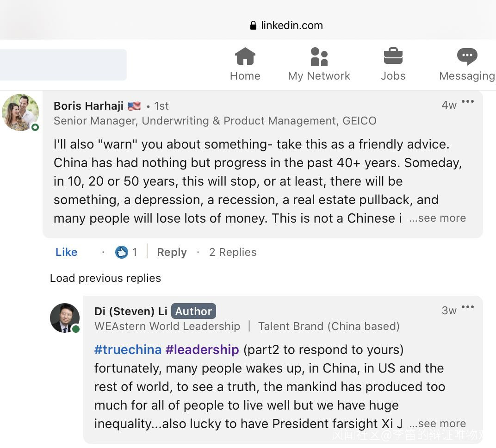496x448 pixels.
Task: Like Boris Harhaji's comment
Action: (66, 252)
